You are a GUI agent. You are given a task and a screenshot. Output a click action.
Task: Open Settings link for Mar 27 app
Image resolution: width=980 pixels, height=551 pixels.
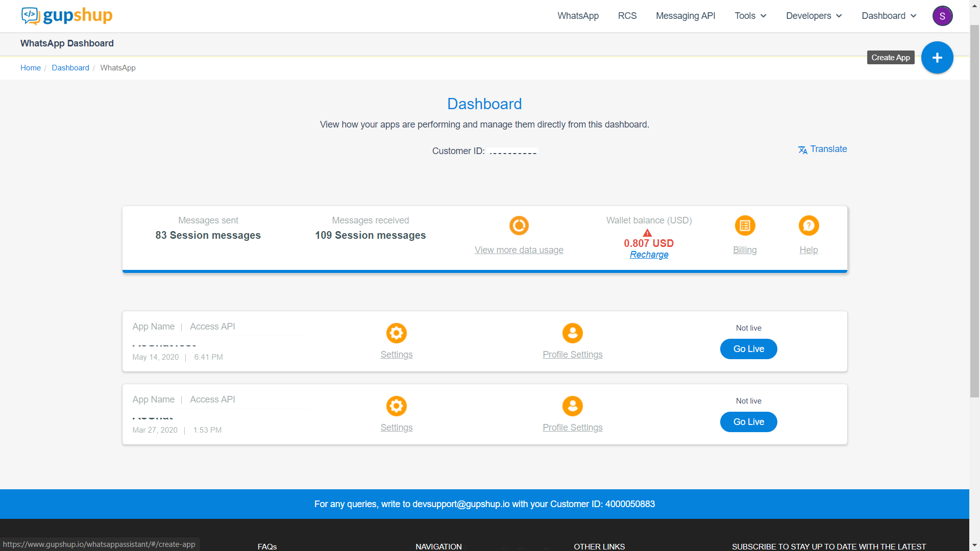tap(397, 428)
